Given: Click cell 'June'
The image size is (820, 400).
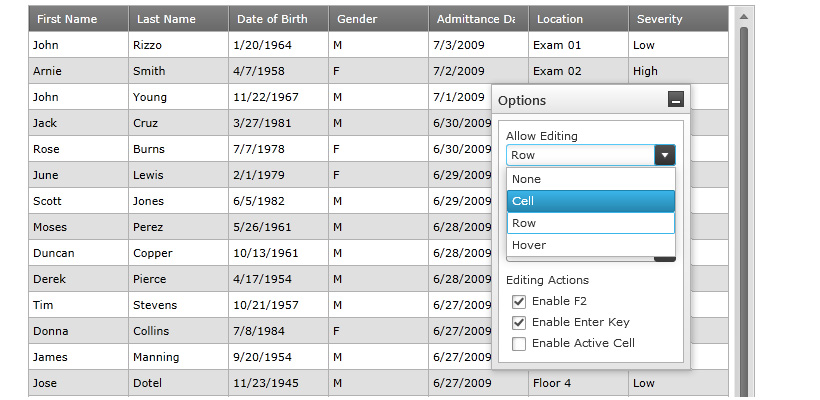Looking at the screenshot, I should 78,175.
